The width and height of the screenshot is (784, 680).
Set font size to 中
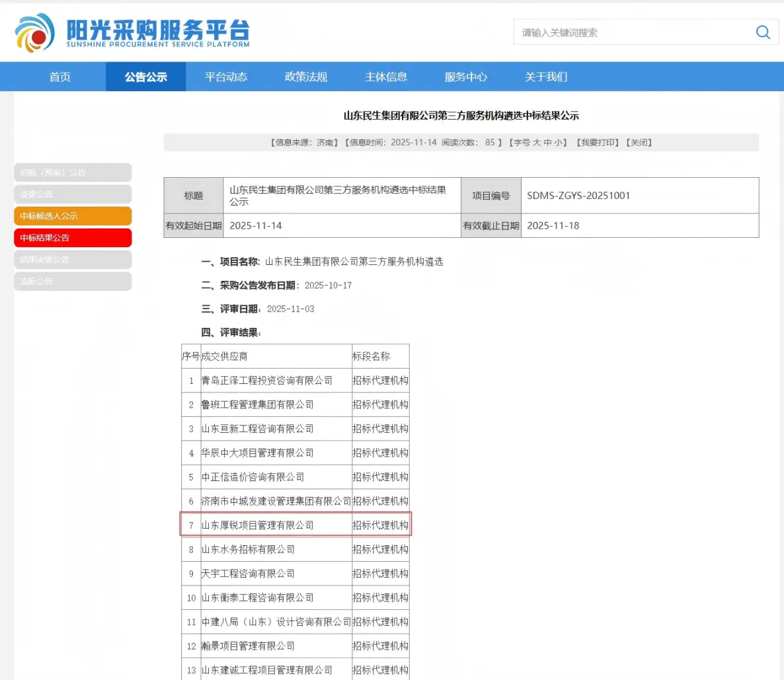[547, 143]
